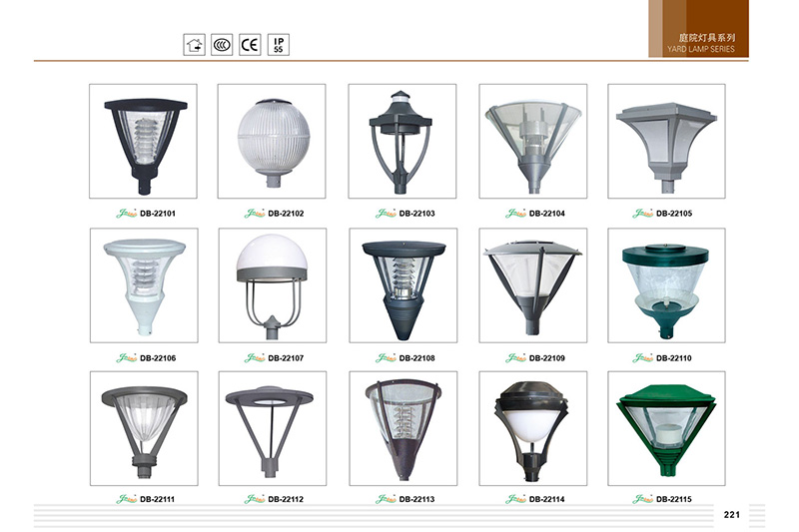Click the indoor-use house icon
Image resolution: width=799 pixels, height=532 pixels.
click(194, 45)
